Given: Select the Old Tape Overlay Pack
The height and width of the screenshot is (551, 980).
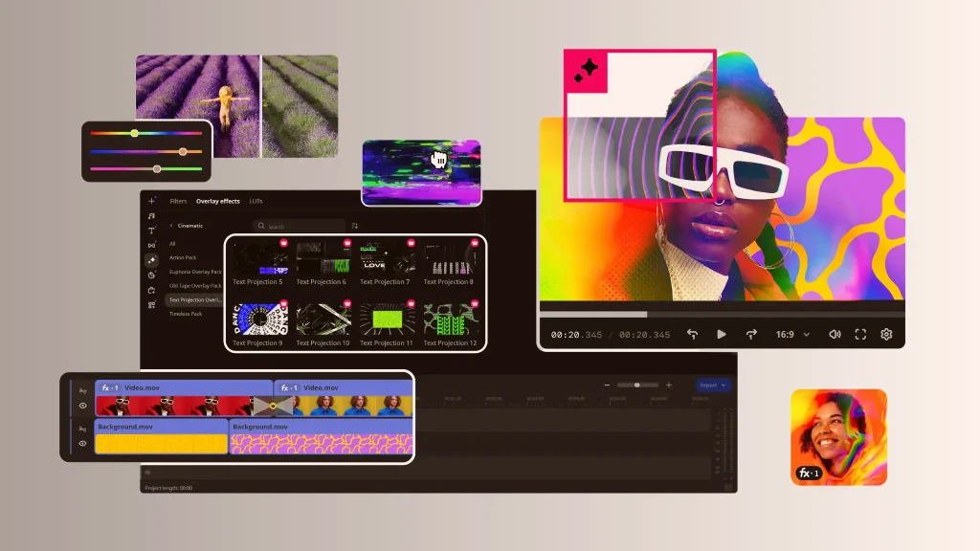Looking at the screenshot, I should point(194,285).
